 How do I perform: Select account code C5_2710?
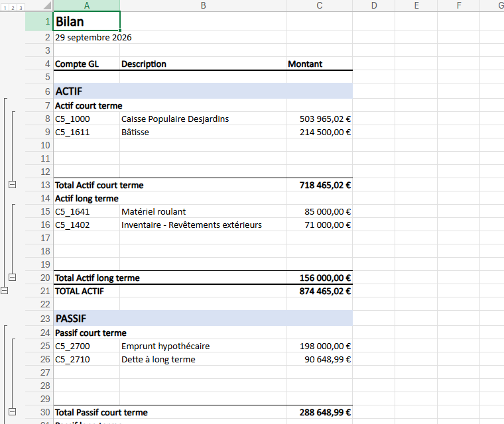(x=86, y=359)
